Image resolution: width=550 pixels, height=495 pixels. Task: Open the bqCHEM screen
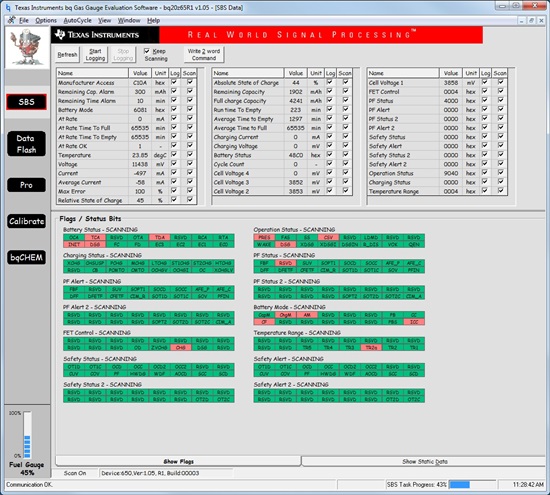coord(26,257)
